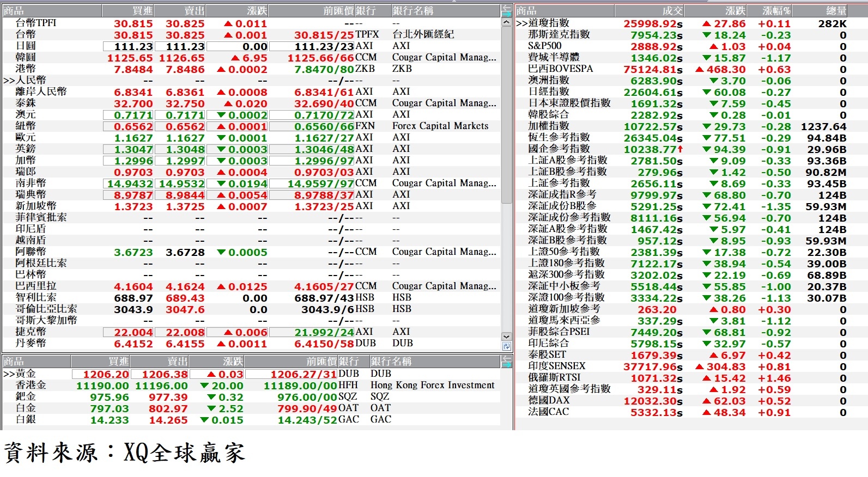Select the 台幣TPFI row
Image resolution: width=868 pixels, height=477 pixels.
coord(251,23)
